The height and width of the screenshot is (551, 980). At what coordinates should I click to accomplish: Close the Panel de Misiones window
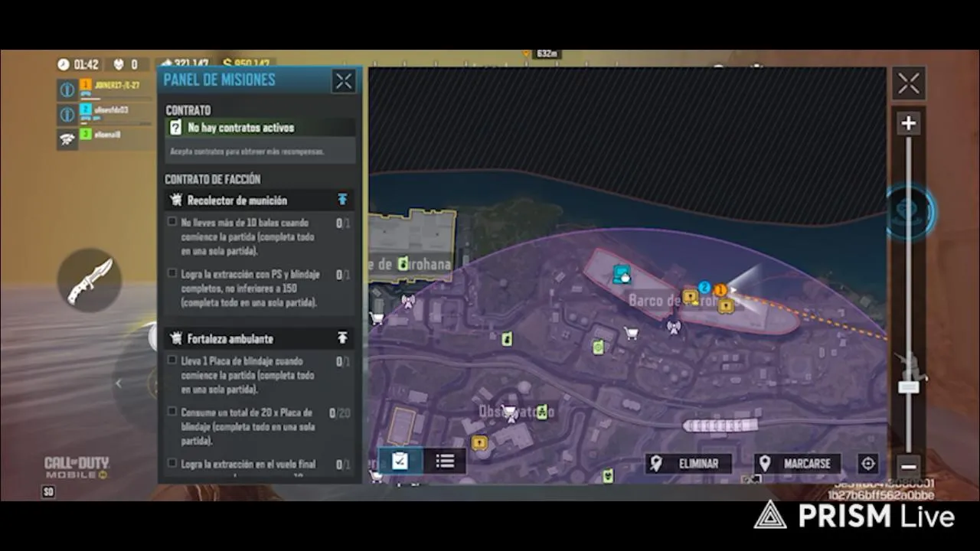coord(344,81)
